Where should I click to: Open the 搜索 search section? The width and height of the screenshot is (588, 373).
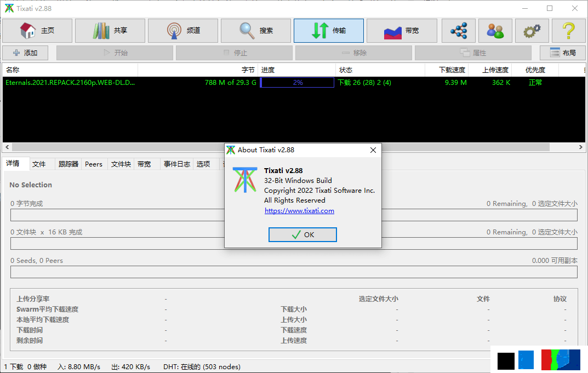pyautogui.click(x=256, y=31)
